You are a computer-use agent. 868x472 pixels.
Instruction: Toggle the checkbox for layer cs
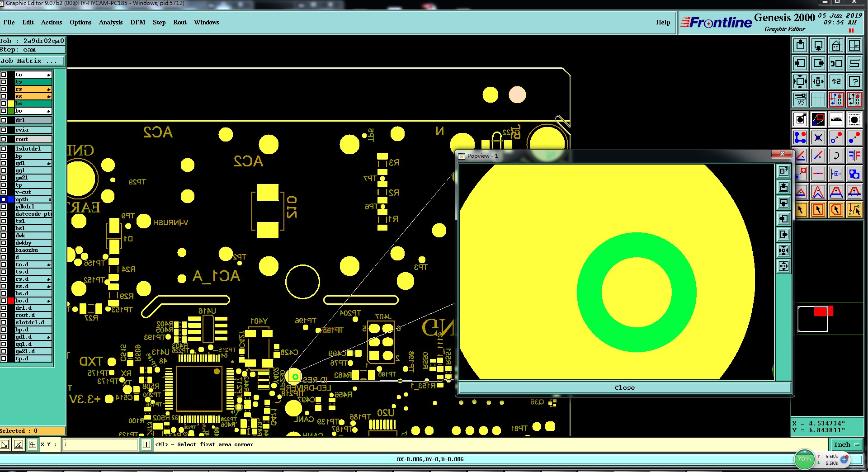(4, 89)
